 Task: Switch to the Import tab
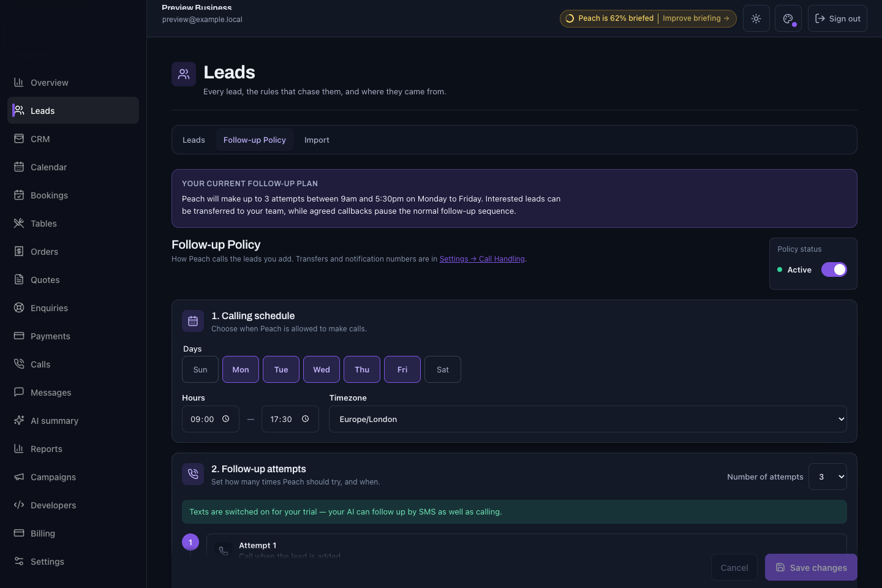pos(317,140)
